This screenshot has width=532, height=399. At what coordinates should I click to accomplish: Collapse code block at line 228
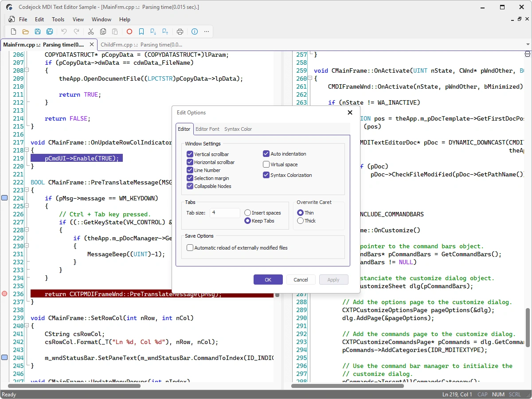27,230
